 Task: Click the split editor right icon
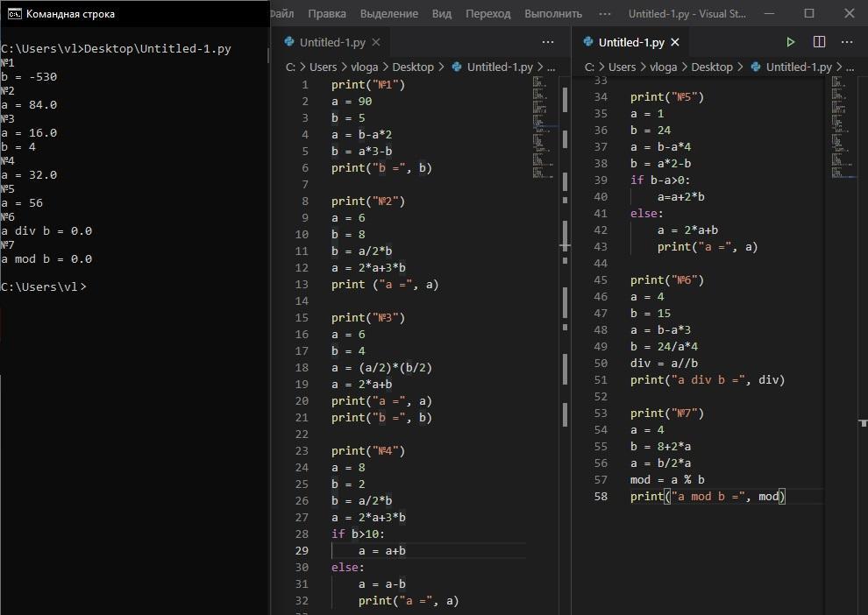point(819,42)
